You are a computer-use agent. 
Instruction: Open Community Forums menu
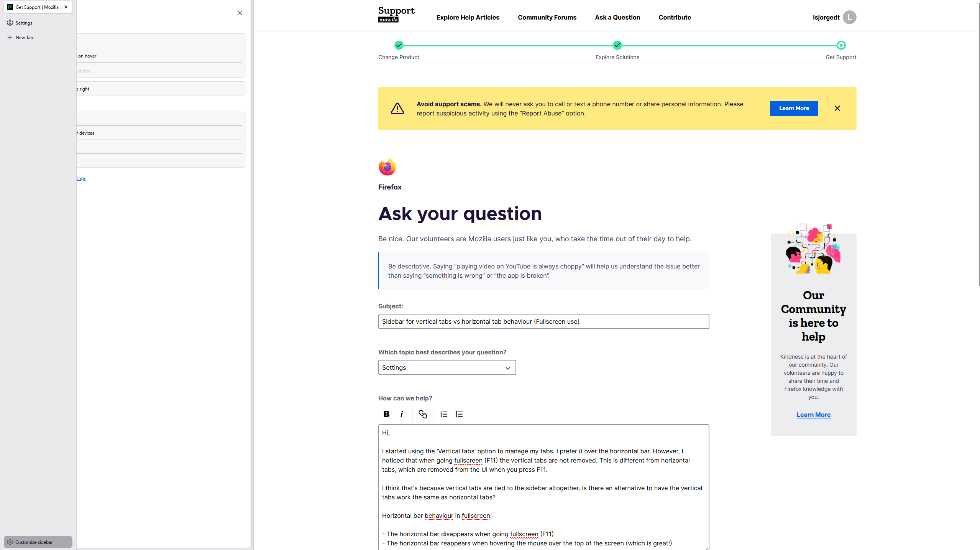(547, 17)
